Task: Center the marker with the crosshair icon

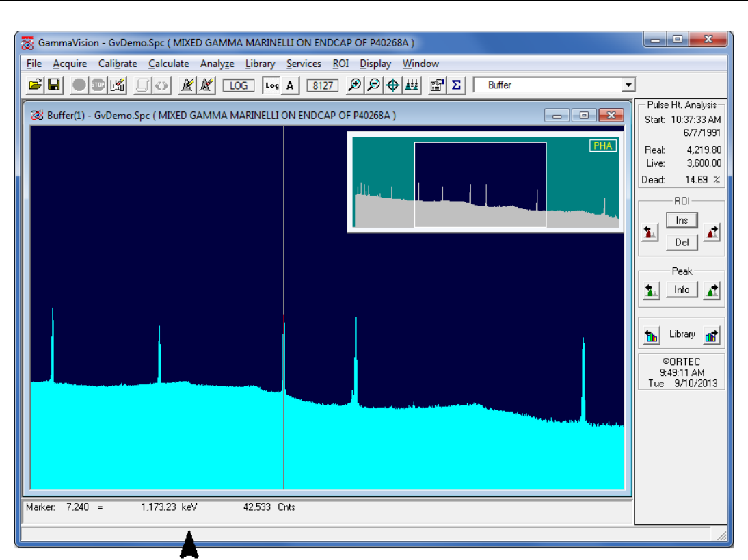Action: (392, 85)
